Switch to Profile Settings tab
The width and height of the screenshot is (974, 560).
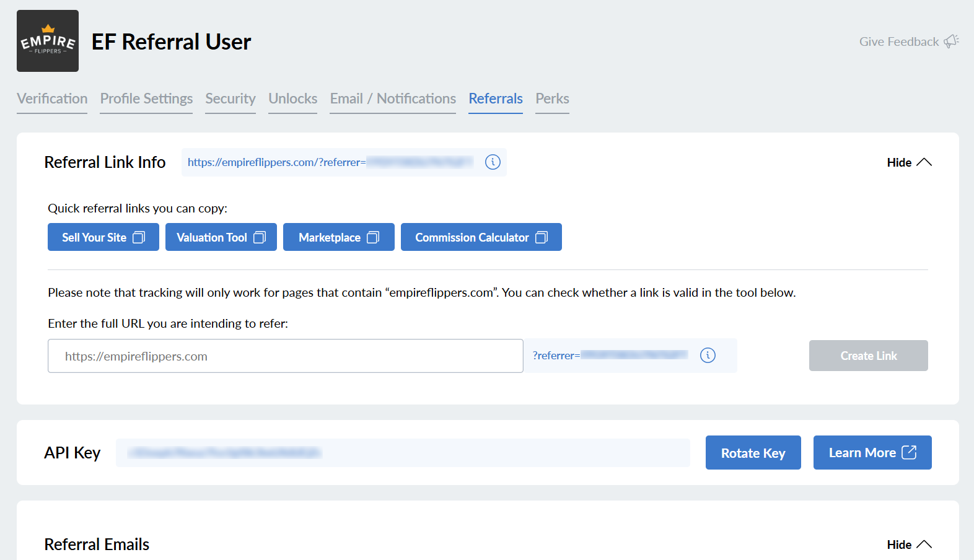tap(146, 99)
